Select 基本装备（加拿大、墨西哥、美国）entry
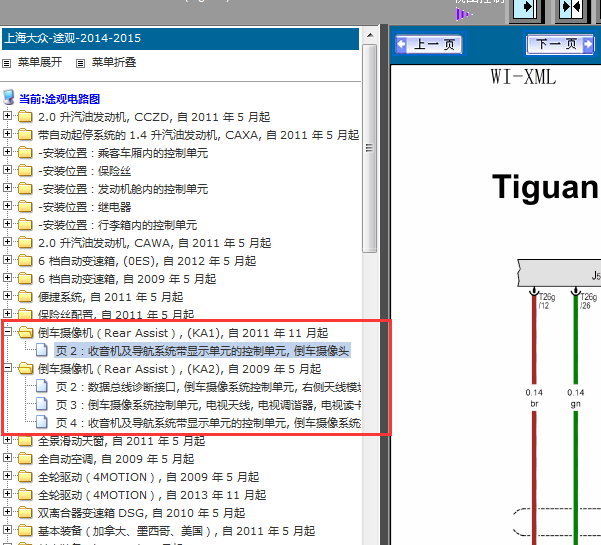The image size is (601, 545). tap(176, 531)
